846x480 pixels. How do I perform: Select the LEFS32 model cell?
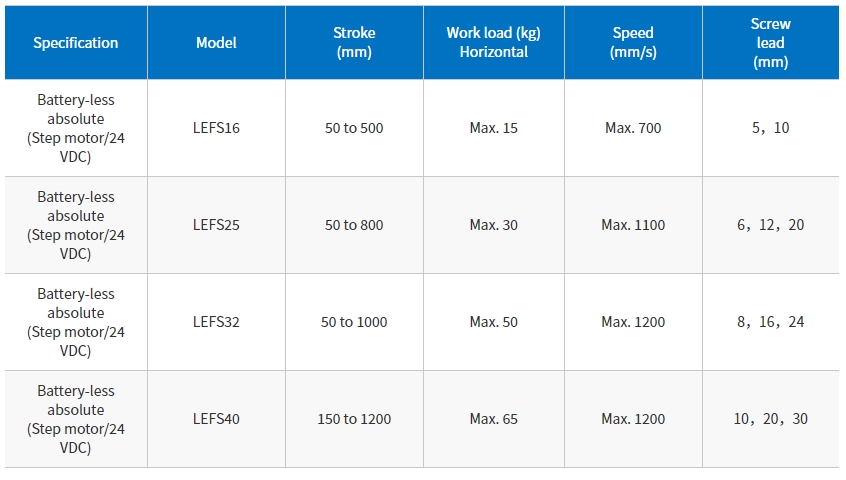click(216, 322)
